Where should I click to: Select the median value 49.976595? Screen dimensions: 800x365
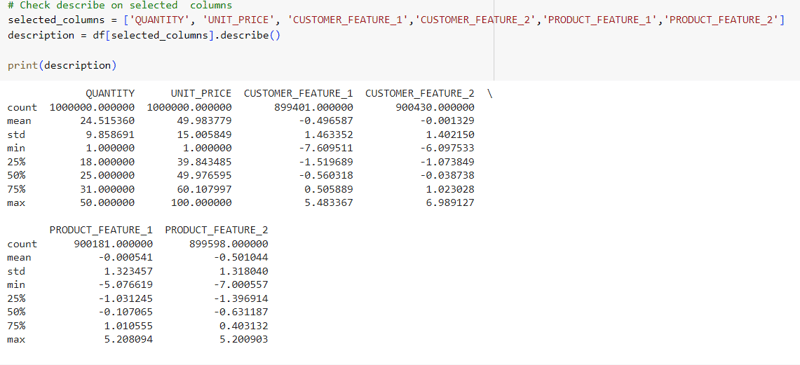click(204, 176)
